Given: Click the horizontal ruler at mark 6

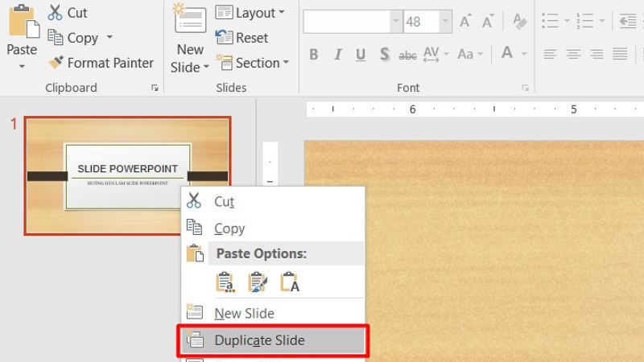Looking at the screenshot, I should click(x=412, y=109).
